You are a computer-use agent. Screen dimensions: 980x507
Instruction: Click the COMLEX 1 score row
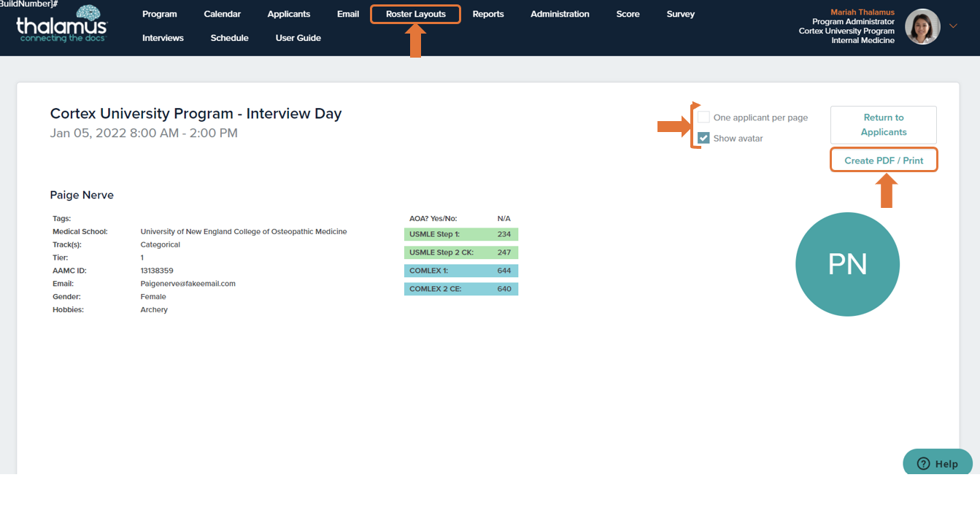461,271
